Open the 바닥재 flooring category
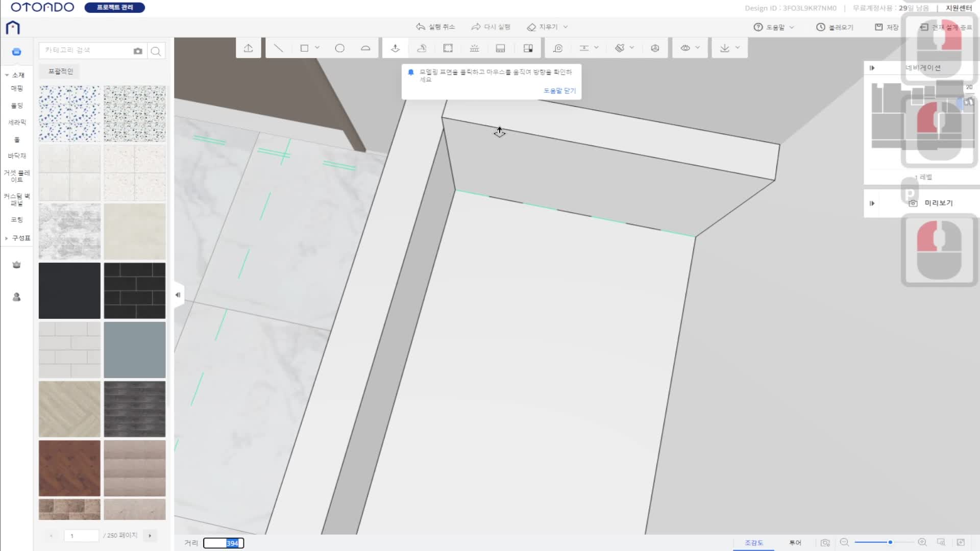This screenshot has height=551, width=980. pos(17,156)
